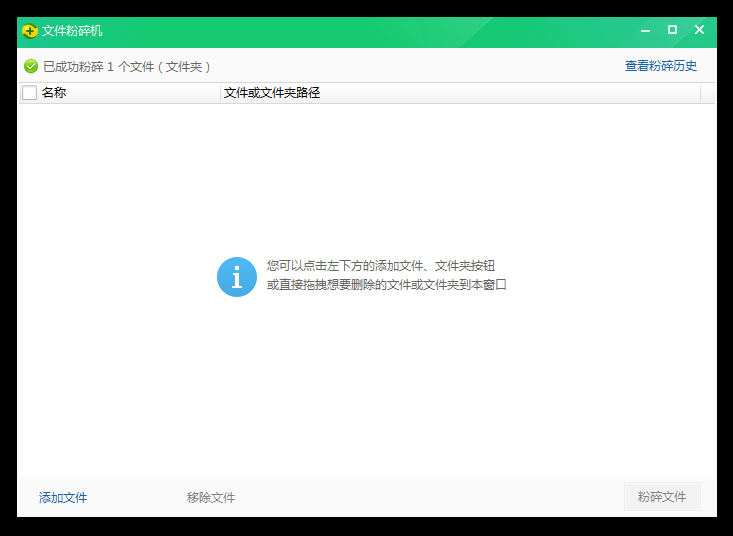The image size is (733, 536).
Task: Toggle the select-all checkbox in header
Action: click(30, 93)
